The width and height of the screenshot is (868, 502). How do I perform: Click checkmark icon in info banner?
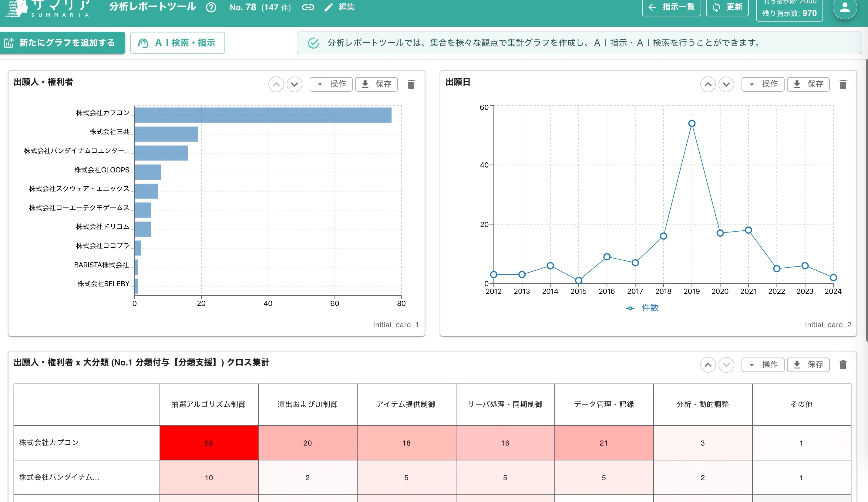click(x=314, y=43)
